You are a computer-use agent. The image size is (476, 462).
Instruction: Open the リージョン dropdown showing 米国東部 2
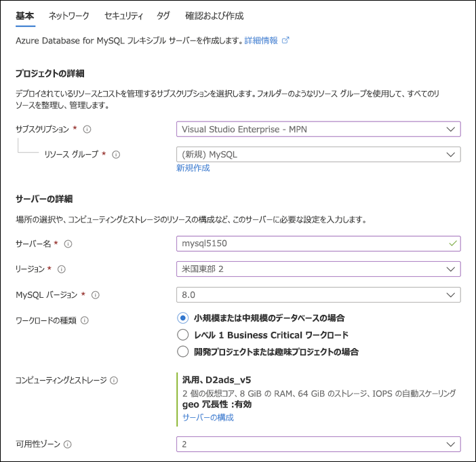click(319, 269)
